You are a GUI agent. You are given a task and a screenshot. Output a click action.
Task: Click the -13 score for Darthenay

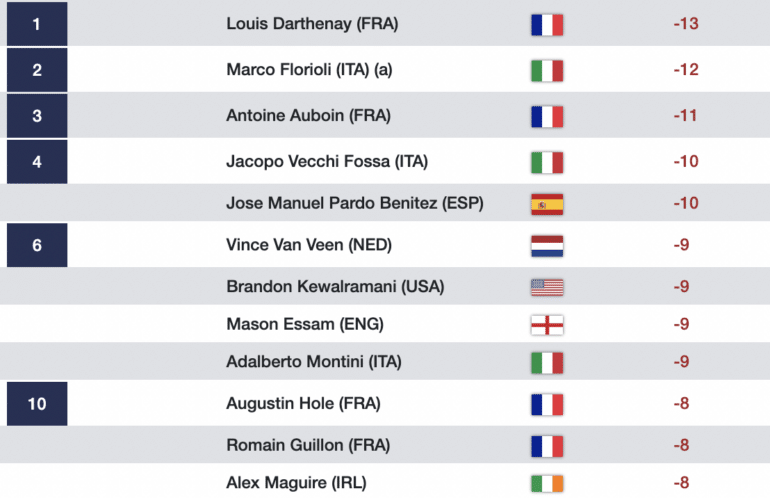point(686,24)
